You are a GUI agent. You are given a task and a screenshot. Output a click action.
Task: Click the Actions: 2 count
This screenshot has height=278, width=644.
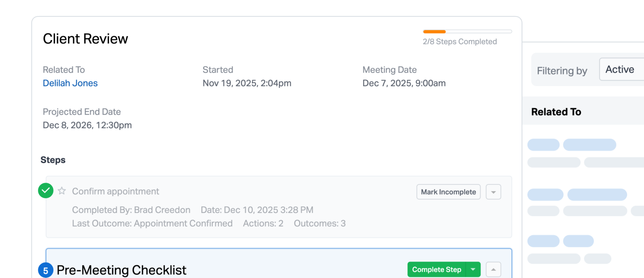tap(263, 223)
